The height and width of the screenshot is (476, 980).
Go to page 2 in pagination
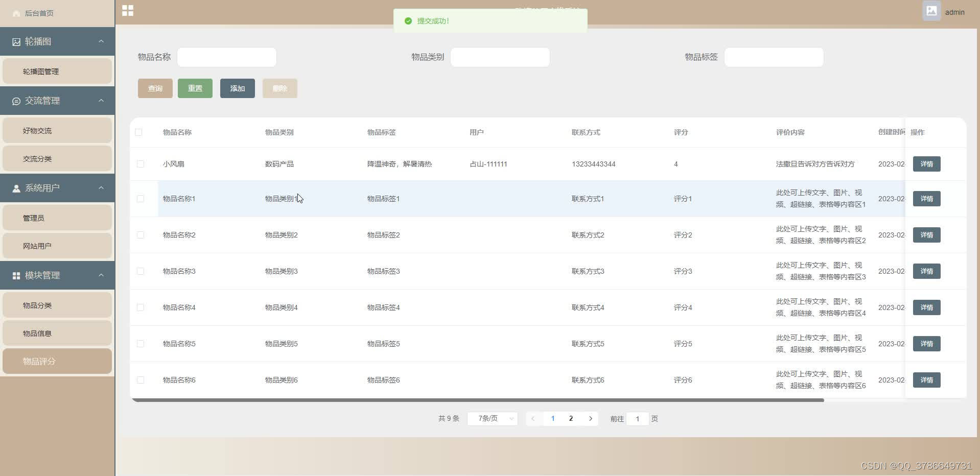[571, 419]
